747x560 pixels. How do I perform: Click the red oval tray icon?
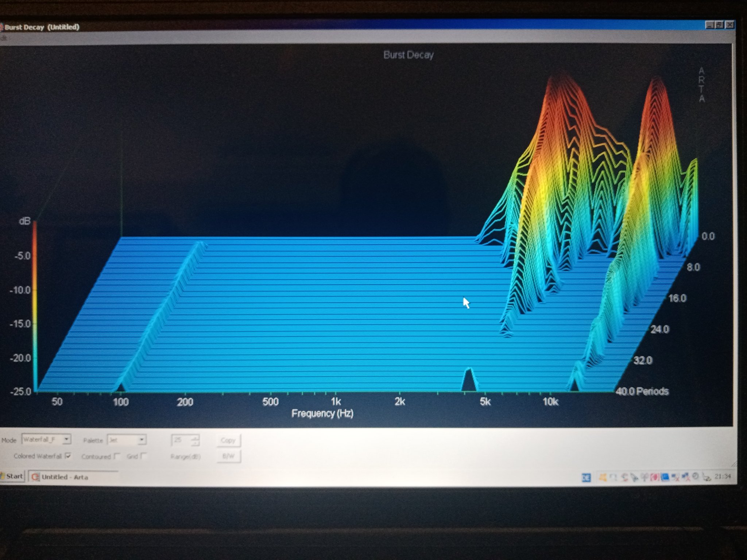[x=655, y=477]
